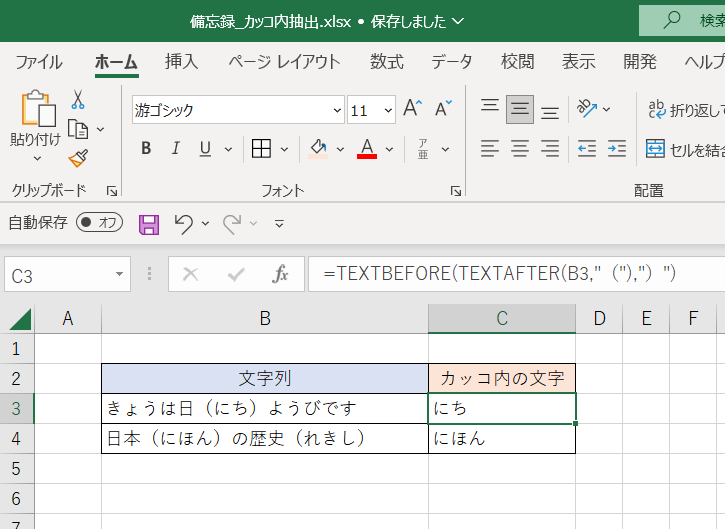
Task: Expand underline style options
Action: (x=228, y=149)
